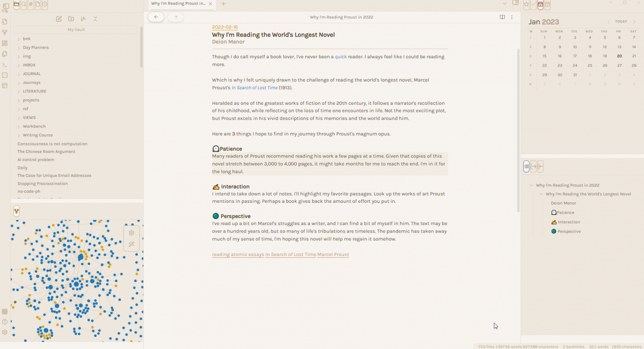Collapse all folders in the file explorer
This screenshot has height=349, width=644.
95,19
